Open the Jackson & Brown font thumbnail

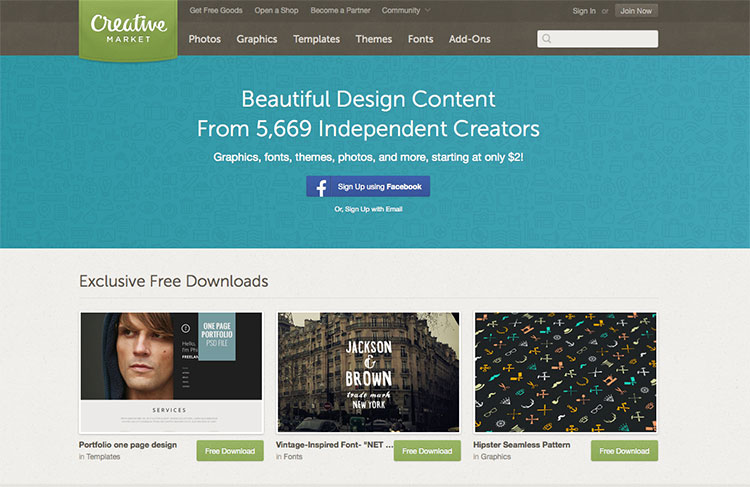(368, 372)
